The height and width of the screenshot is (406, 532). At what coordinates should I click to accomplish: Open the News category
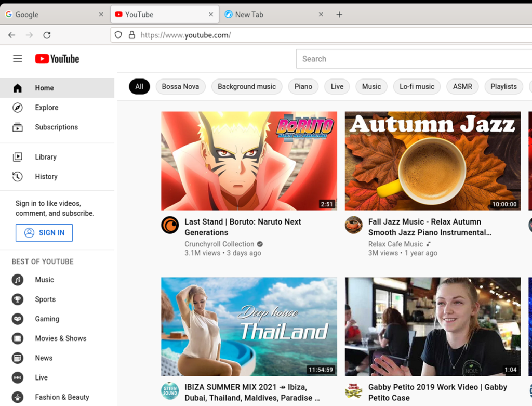coord(44,358)
